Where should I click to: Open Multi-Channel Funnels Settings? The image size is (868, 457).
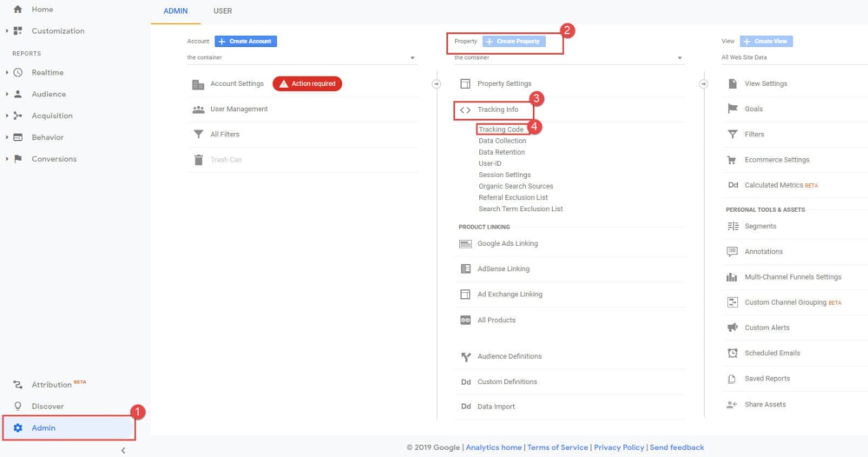792,277
